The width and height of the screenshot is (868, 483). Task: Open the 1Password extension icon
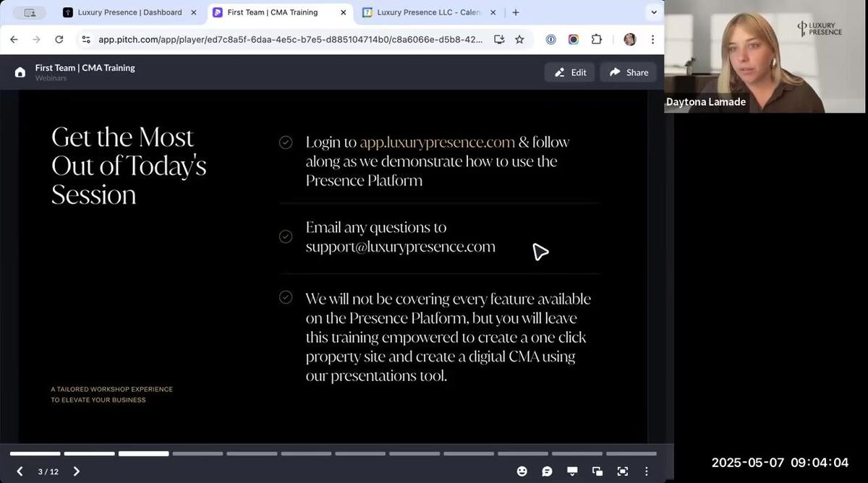tap(551, 40)
